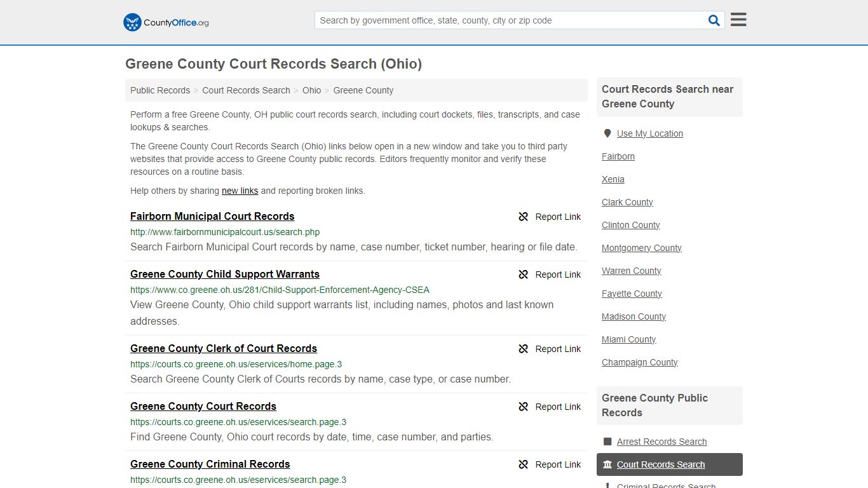Image resolution: width=868 pixels, height=488 pixels.
Task: Select Warren County in nearby list
Action: click(632, 271)
